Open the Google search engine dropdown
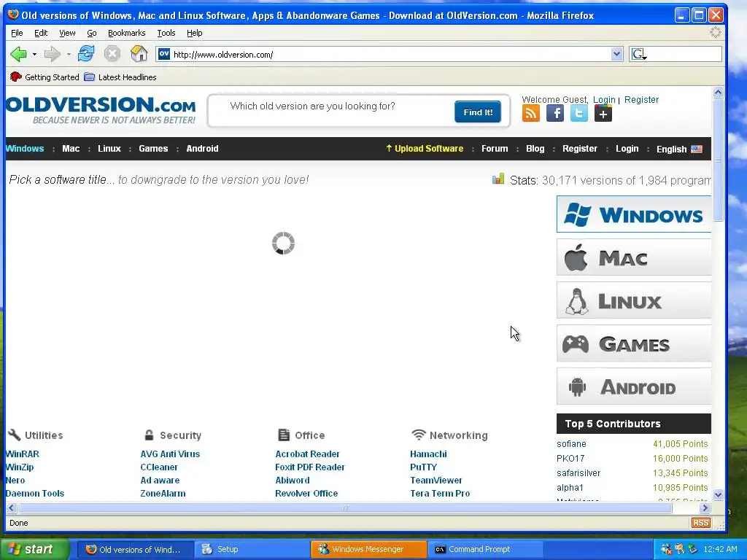The width and height of the screenshot is (747, 560). (x=639, y=54)
